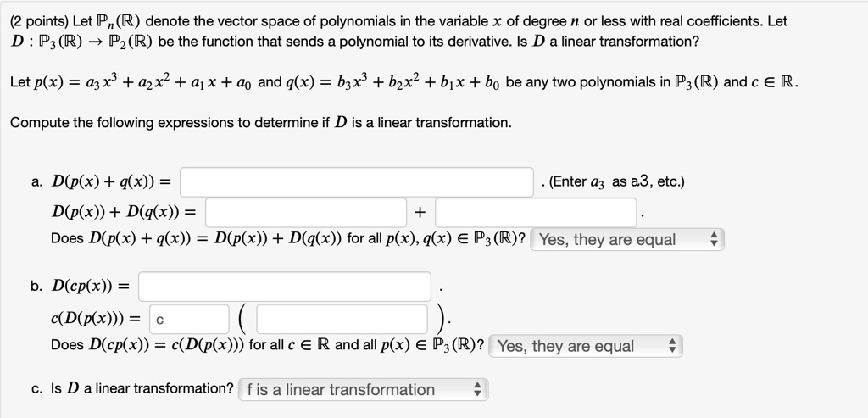Click the small box containing "c"
This screenshot has width=868, height=418.
pos(188,320)
